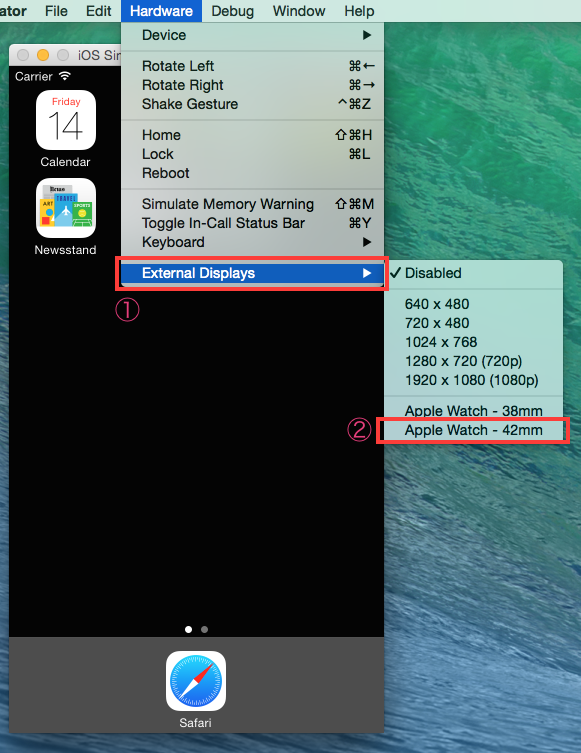
Task: Launch Safari from the dock
Action: pyautogui.click(x=195, y=680)
